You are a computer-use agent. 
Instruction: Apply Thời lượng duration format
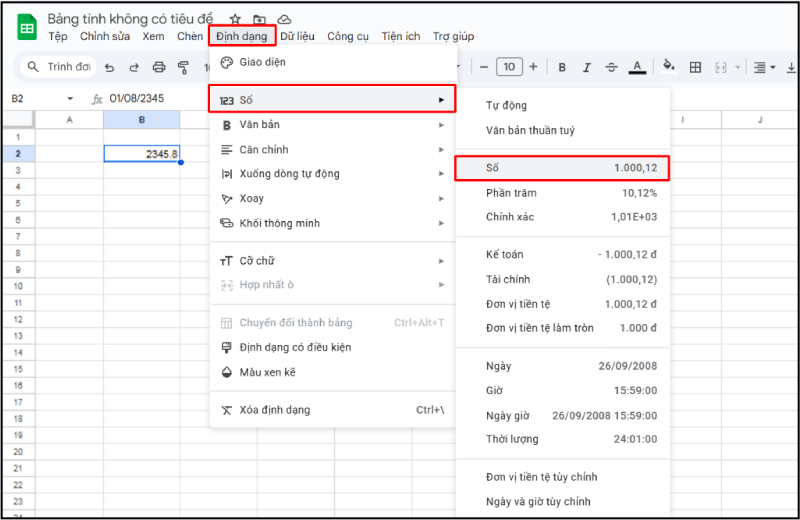pyautogui.click(x=562, y=439)
